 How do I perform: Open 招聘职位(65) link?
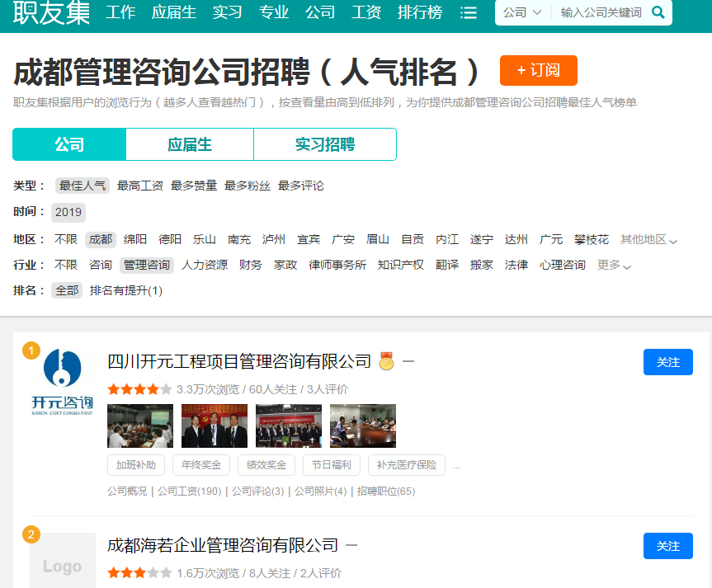coord(386,492)
